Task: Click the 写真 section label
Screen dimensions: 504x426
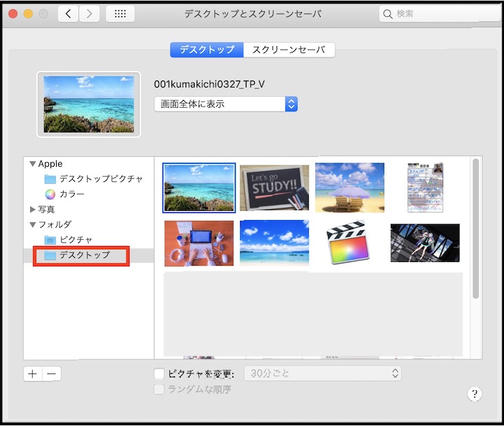Action: click(x=46, y=209)
